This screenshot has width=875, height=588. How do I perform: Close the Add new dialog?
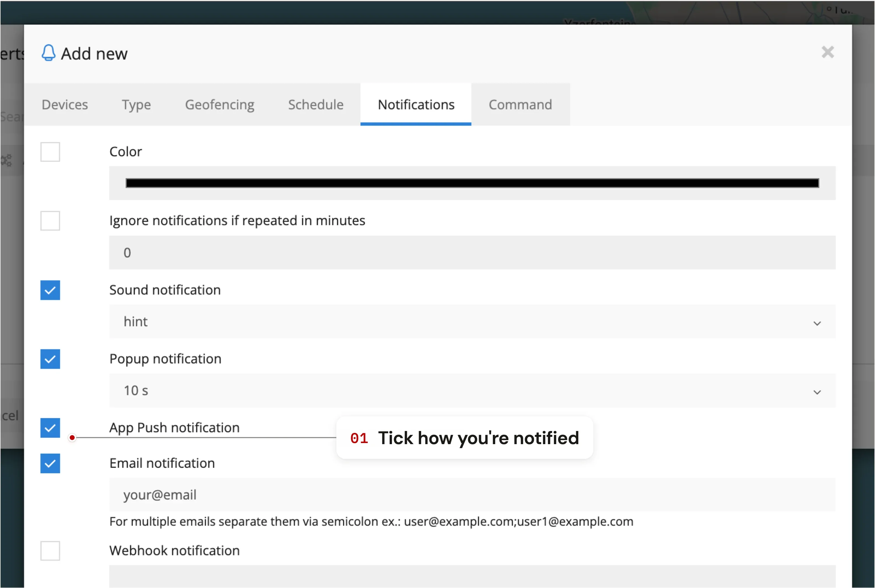coord(827,52)
